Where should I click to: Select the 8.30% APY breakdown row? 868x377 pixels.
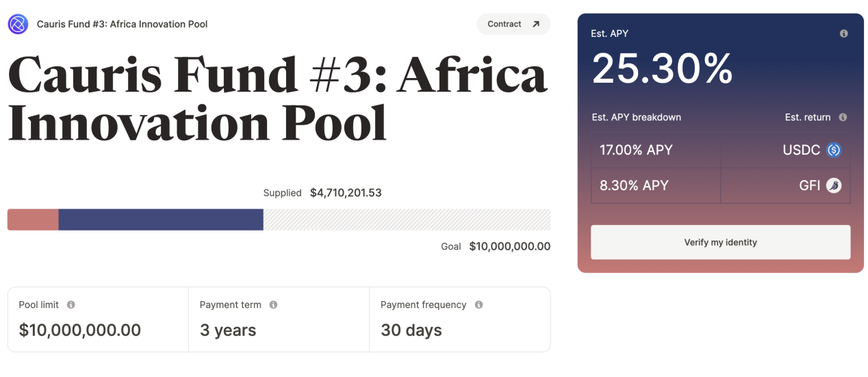tap(720, 185)
